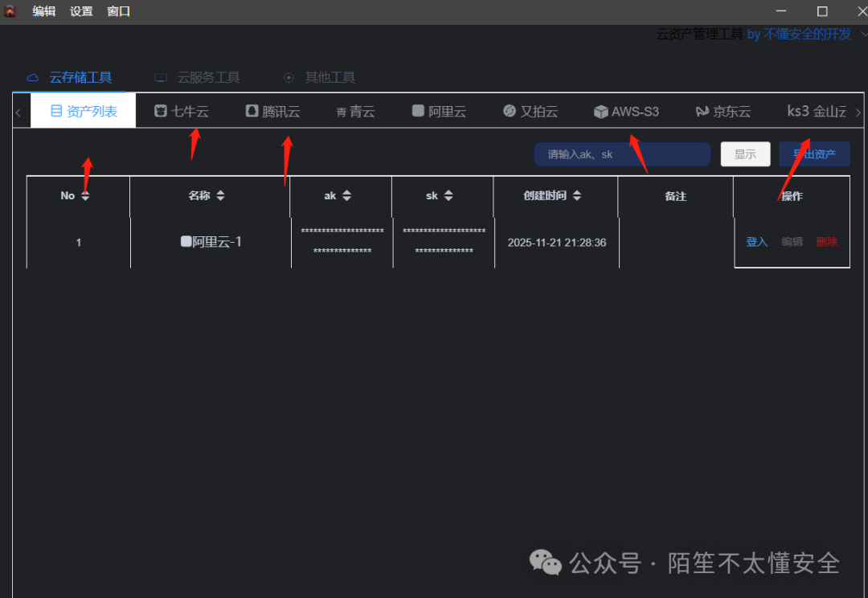This screenshot has height=598, width=868.
Task: Open the 编辑 menu
Action: coord(43,11)
